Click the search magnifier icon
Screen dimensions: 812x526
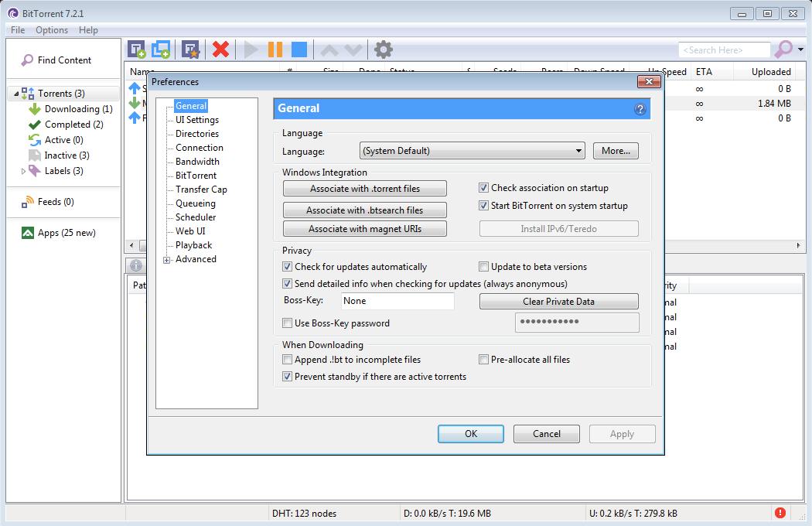(783, 50)
